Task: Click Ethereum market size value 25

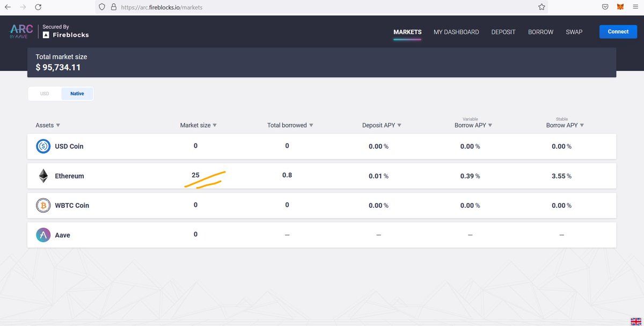Action: [195, 175]
